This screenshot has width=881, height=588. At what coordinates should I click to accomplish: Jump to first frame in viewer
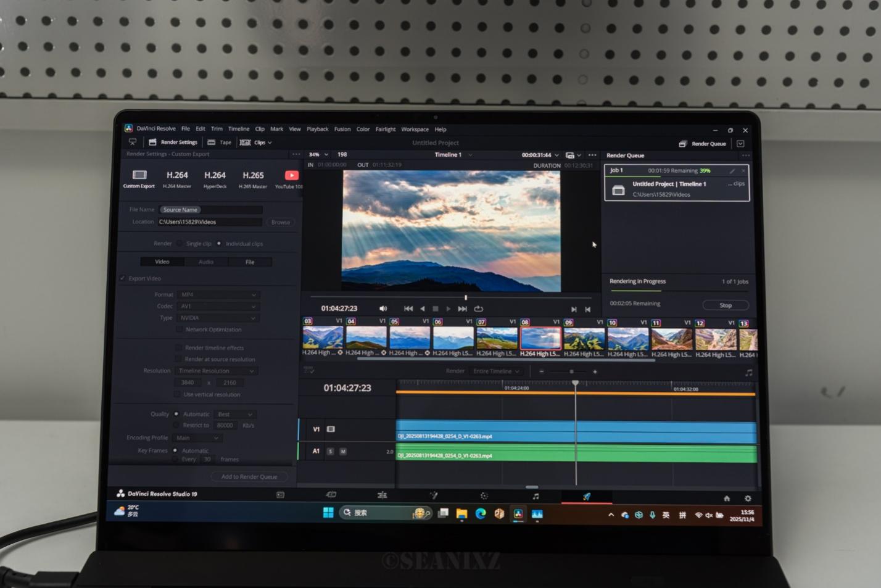tap(408, 308)
